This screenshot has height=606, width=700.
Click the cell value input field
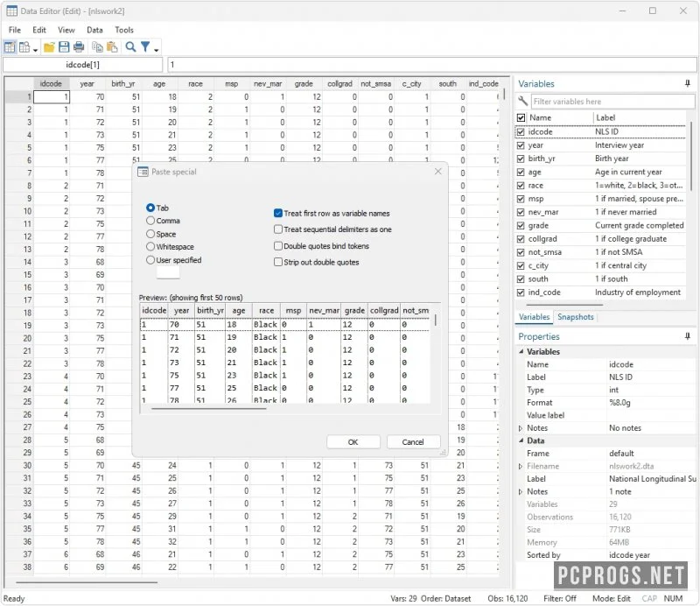tap(432, 65)
